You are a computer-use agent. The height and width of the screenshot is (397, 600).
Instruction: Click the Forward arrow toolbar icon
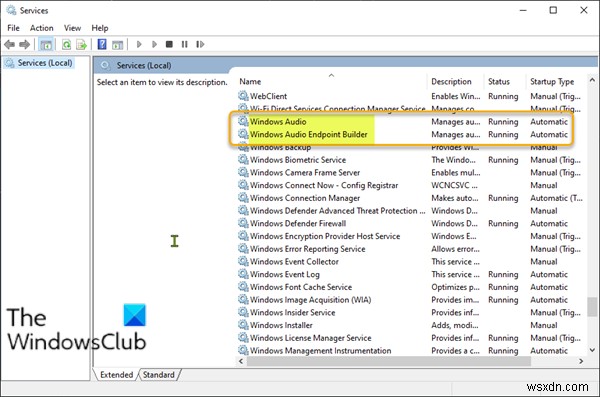[24, 44]
